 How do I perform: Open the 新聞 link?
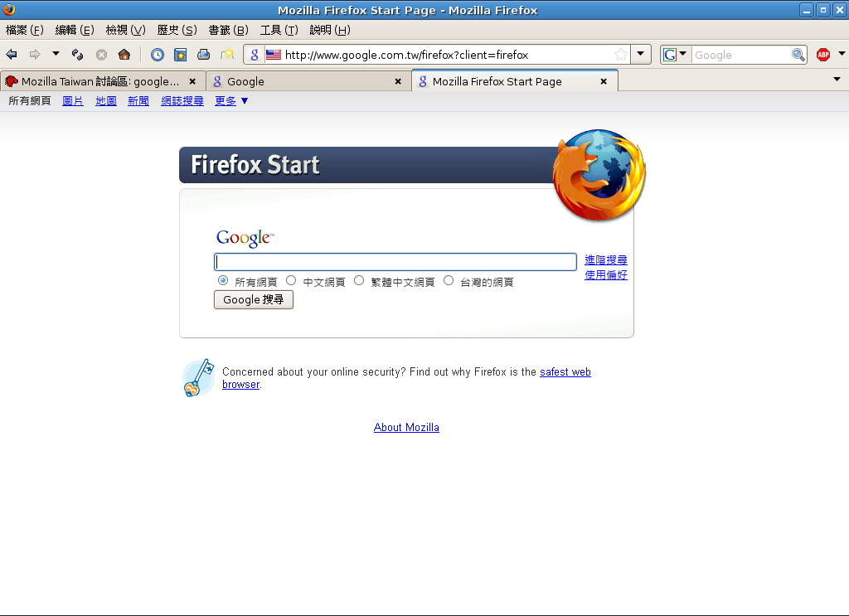138,100
